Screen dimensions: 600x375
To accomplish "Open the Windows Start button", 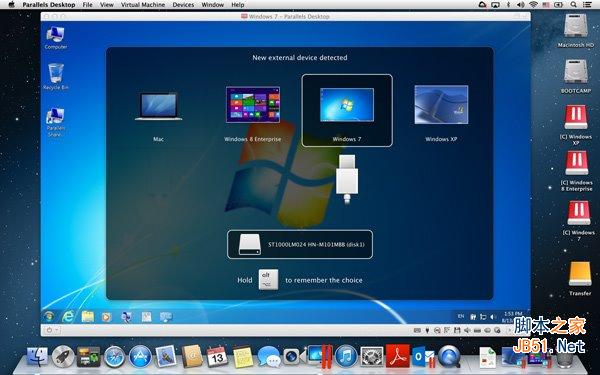I will click(49, 316).
